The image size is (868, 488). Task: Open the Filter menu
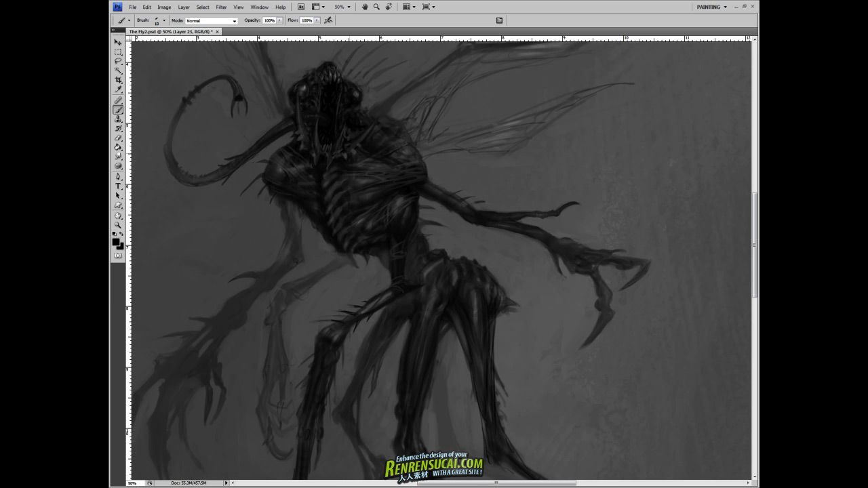click(222, 7)
